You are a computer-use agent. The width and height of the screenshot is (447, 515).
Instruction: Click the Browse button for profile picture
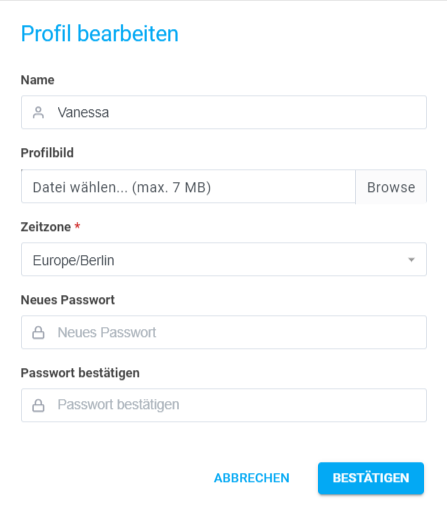[x=391, y=187]
